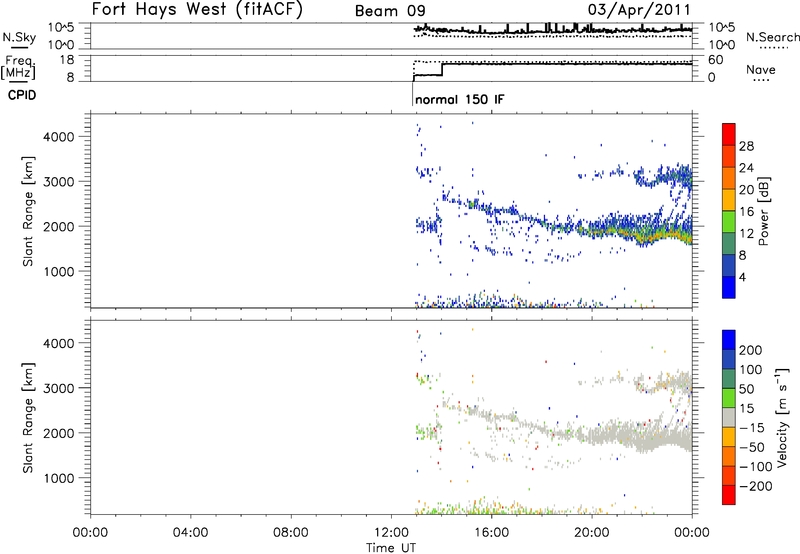
Task: Click the blue top of Velocity colorbar
Action: click(x=729, y=340)
